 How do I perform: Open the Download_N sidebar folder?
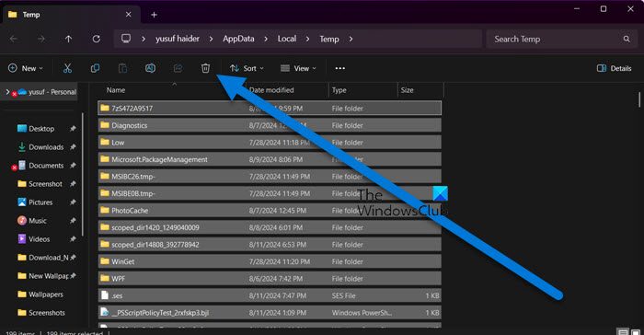tap(41, 258)
